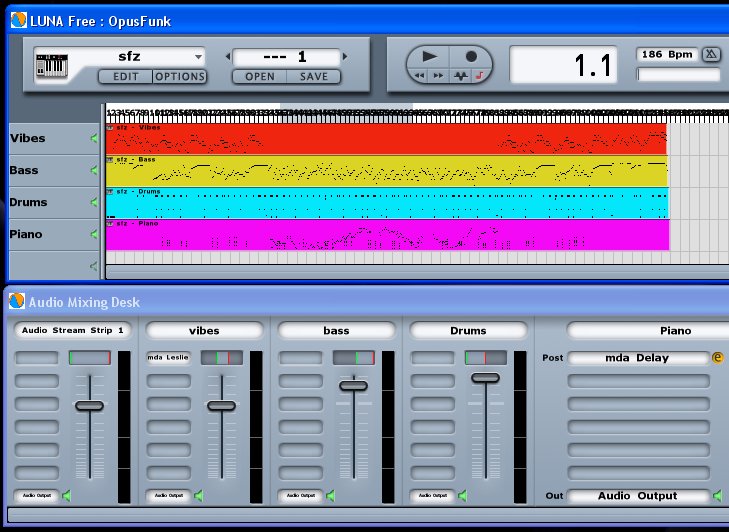Click the fast-forward transport button

[438, 76]
